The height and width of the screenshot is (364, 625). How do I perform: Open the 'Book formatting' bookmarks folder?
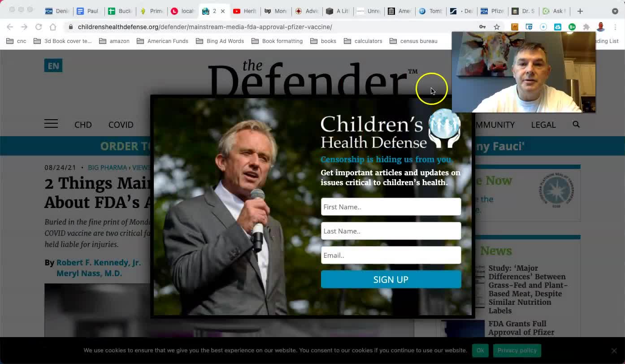click(277, 41)
